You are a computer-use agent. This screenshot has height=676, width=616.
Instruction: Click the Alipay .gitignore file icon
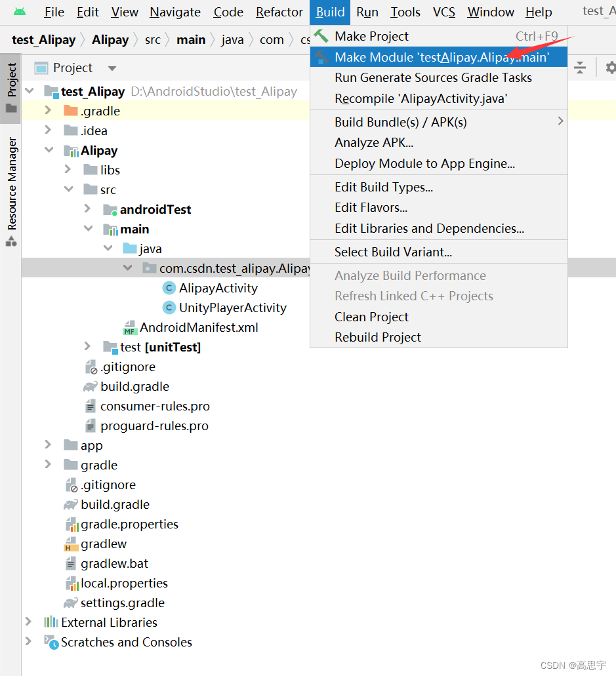(x=91, y=367)
